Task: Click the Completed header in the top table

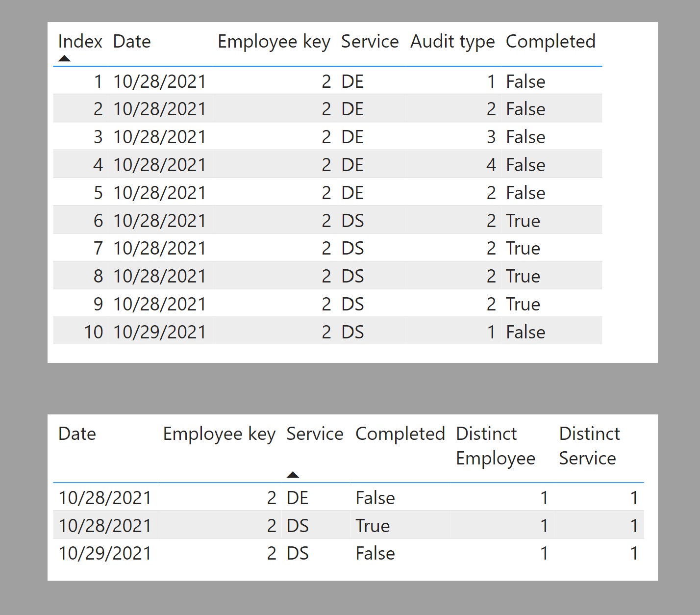Action: [x=550, y=42]
